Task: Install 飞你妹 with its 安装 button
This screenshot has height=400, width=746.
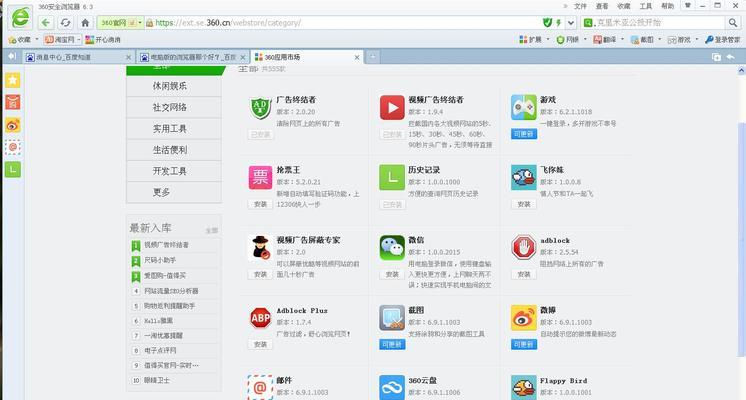Action: [x=524, y=204]
